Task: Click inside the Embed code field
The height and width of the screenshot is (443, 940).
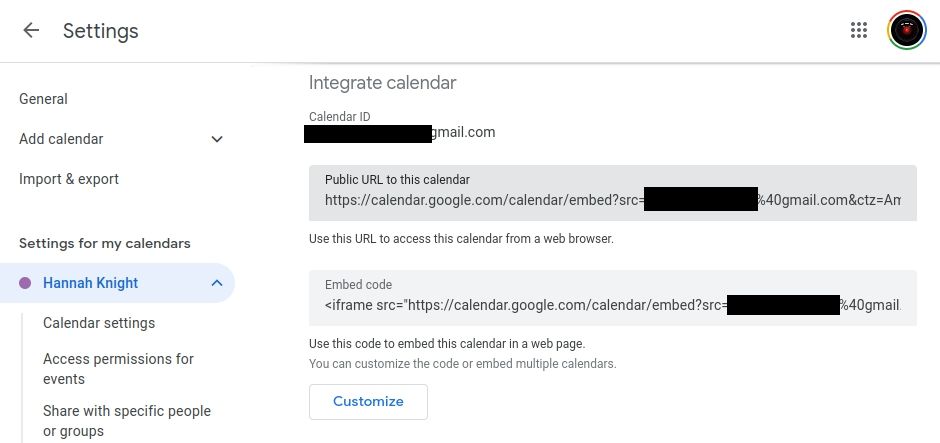Action: 612,305
